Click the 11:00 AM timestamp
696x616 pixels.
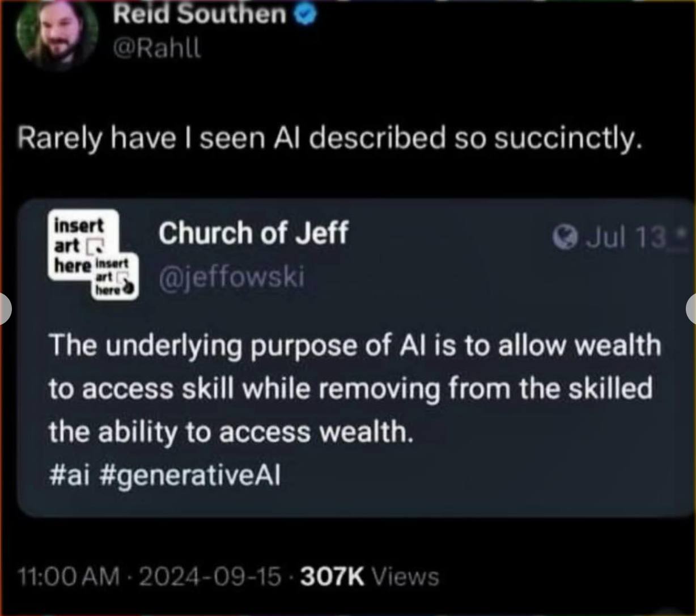[x=69, y=576]
